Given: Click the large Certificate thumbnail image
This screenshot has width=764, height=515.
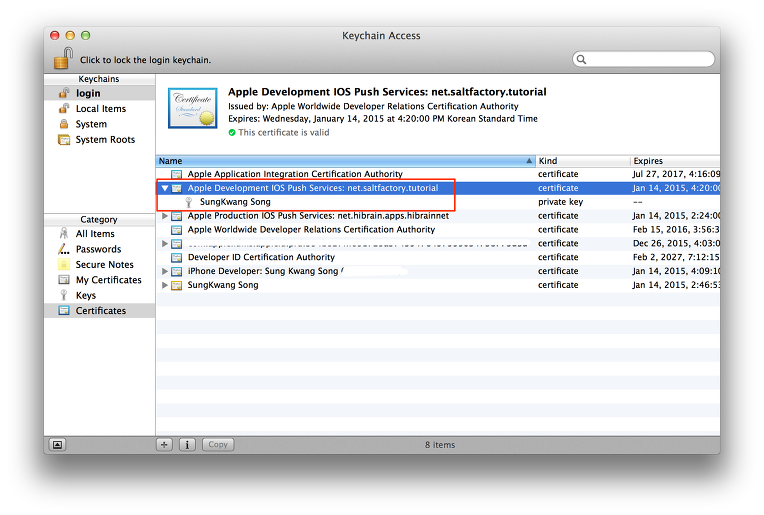Looking at the screenshot, I should tap(193, 108).
